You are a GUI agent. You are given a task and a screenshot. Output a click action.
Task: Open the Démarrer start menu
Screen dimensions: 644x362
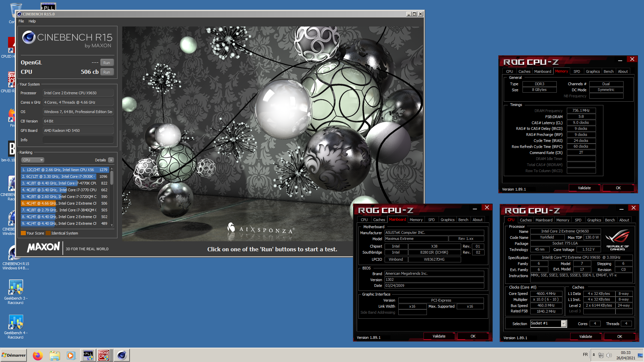(x=13, y=355)
